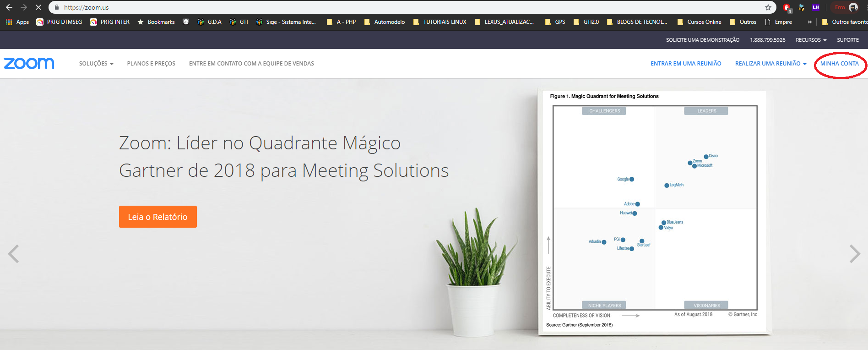
Task: Click the Erro profile indicator
Action: point(840,7)
